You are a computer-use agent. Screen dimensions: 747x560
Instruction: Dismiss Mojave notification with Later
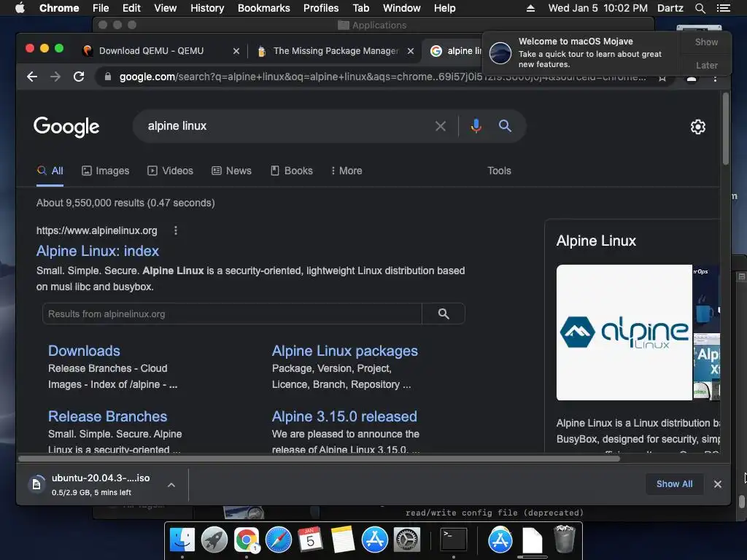[706, 65]
